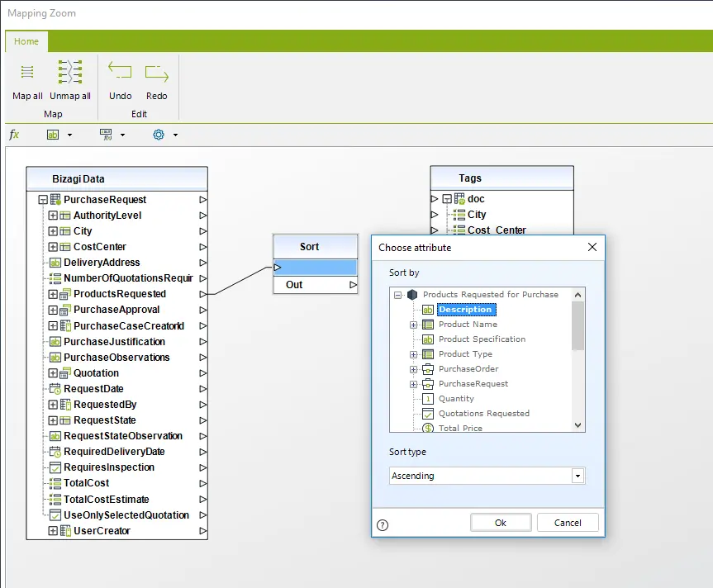713x588 pixels.
Task: Open the help question mark icon
Action: coord(383,525)
